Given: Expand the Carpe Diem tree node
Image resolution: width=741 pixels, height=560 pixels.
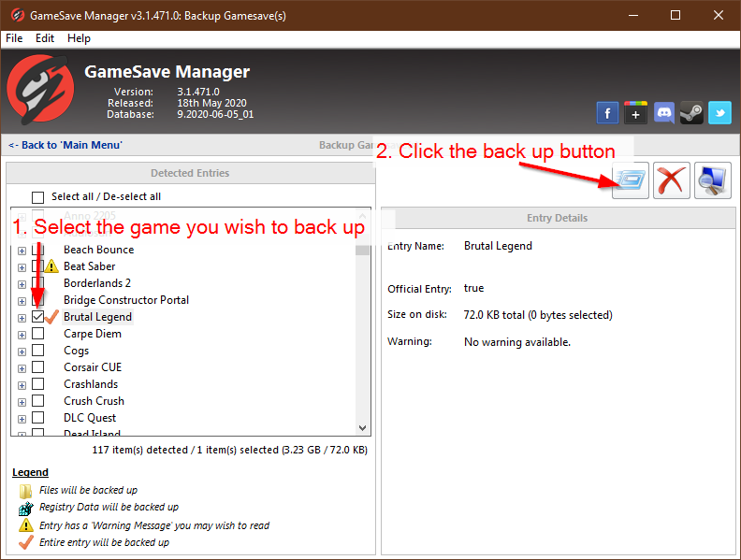Looking at the screenshot, I should [22, 335].
